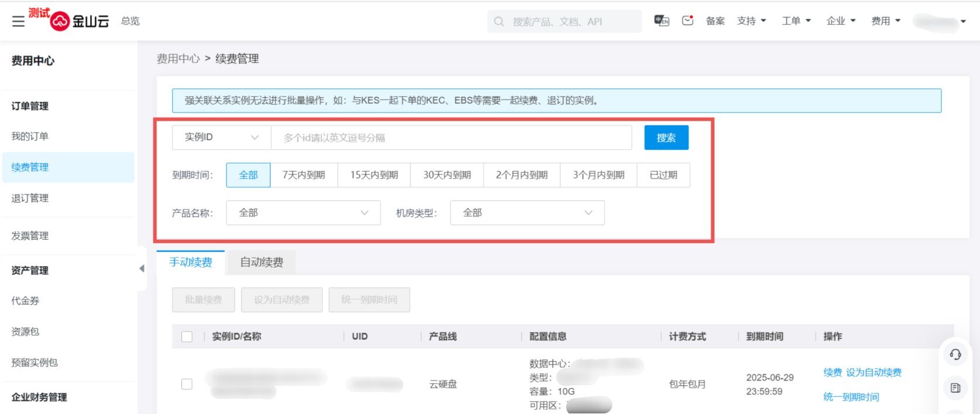980x414 pixels.
Task: Click the floating feedback document icon
Action: (955, 388)
